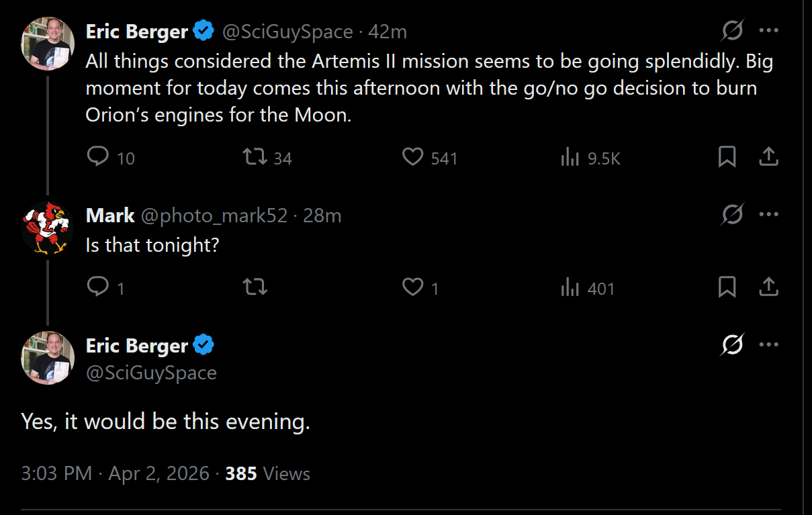The image size is (812, 515).
Task: Bookmark Mark's "Is that tonight?" reply
Action: (x=727, y=287)
